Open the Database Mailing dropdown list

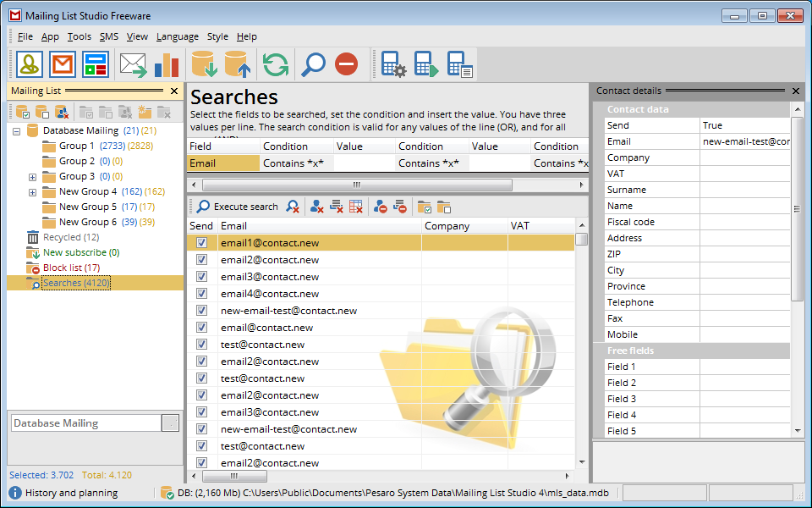tap(170, 423)
